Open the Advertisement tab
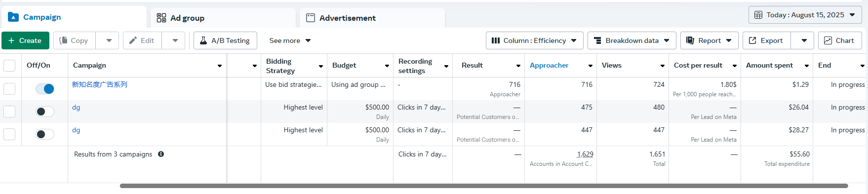Viewport: 868px width, 194px height. pos(372,18)
